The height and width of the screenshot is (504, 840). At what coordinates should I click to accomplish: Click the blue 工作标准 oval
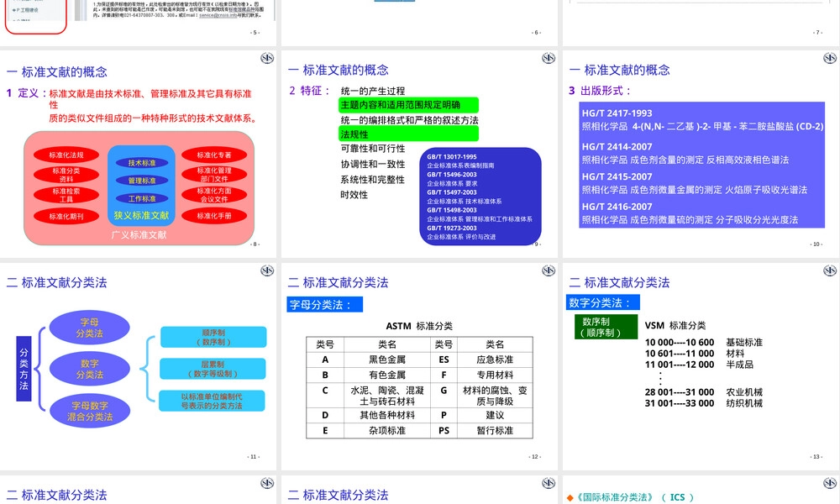click(x=142, y=199)
